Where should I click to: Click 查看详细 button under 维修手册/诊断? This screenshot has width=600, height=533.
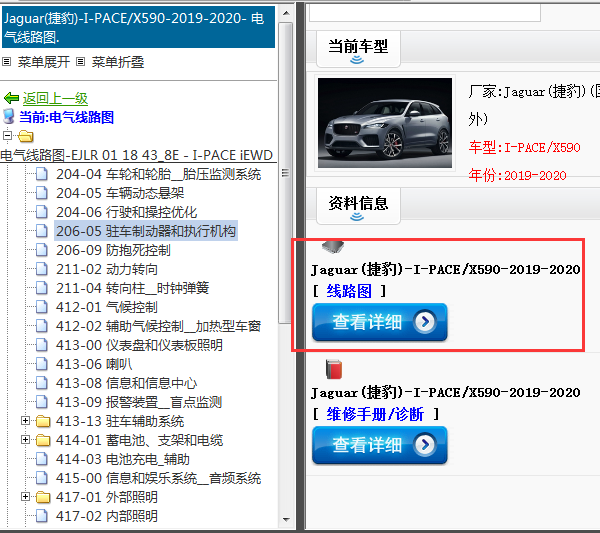[x=379, y=445]
